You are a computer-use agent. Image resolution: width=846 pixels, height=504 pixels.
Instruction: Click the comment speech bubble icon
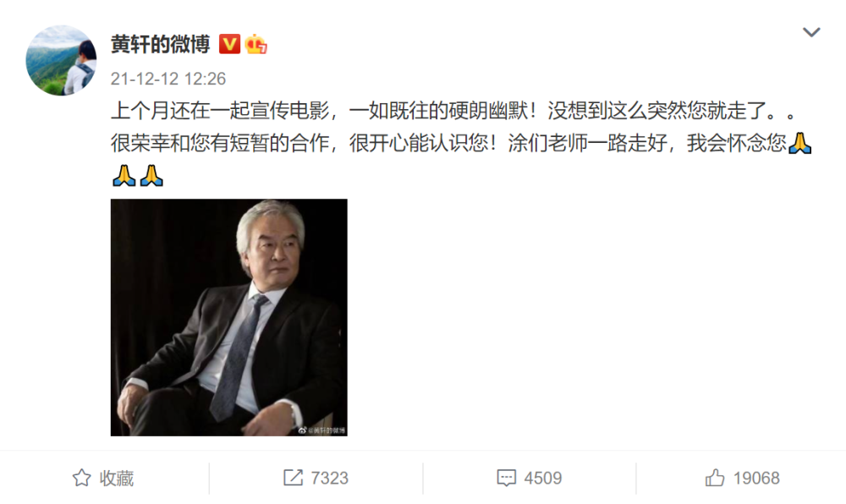point(506,478)
